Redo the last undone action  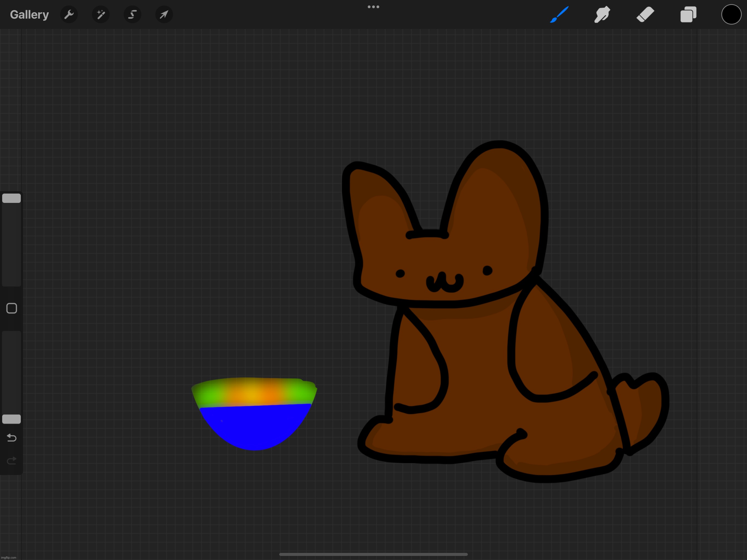11,461
